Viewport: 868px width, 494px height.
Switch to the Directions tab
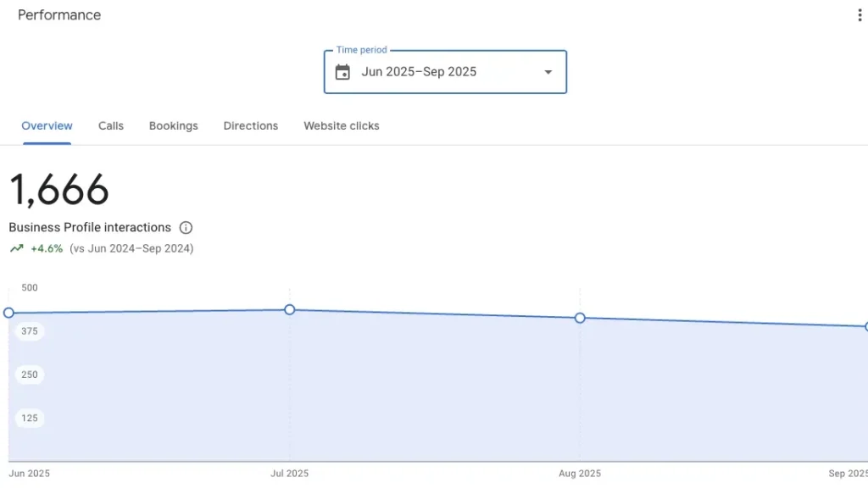pyautogui.click(x=250, y=125)
